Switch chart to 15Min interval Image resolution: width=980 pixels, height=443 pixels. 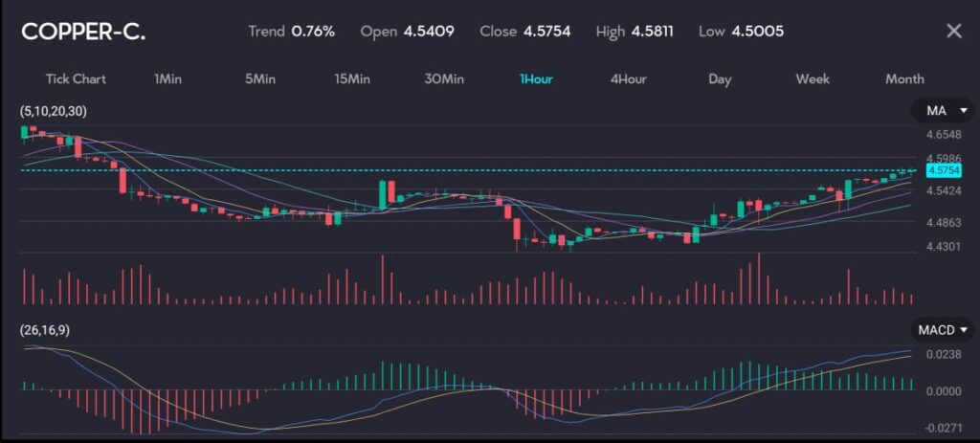coord(351,78)
